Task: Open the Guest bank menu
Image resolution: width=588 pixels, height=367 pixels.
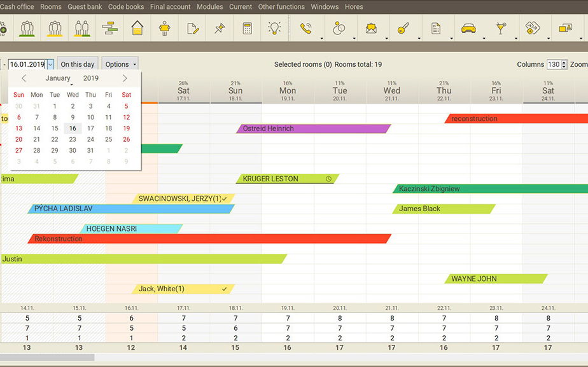Action: [x=85, y=7]
